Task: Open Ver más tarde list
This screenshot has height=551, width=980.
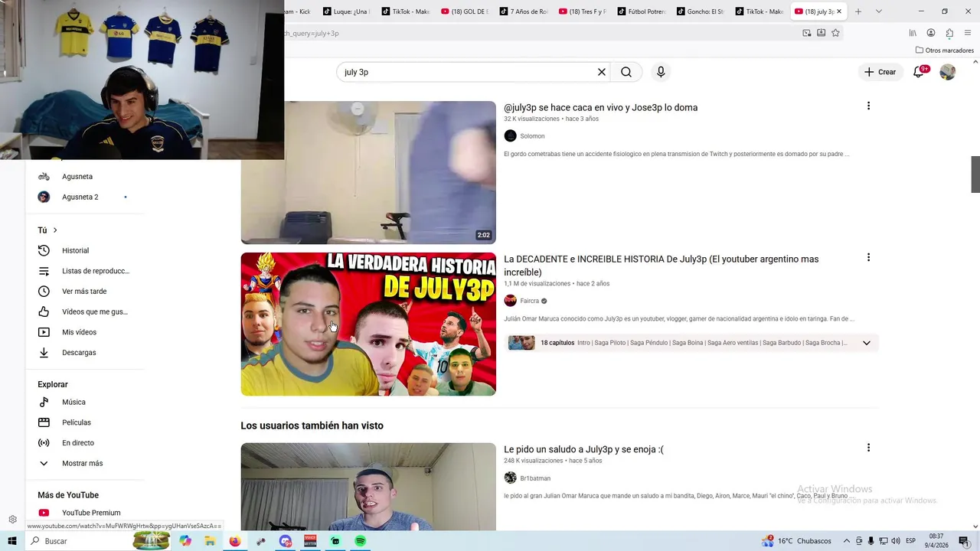Action: (x=86, y=291)
